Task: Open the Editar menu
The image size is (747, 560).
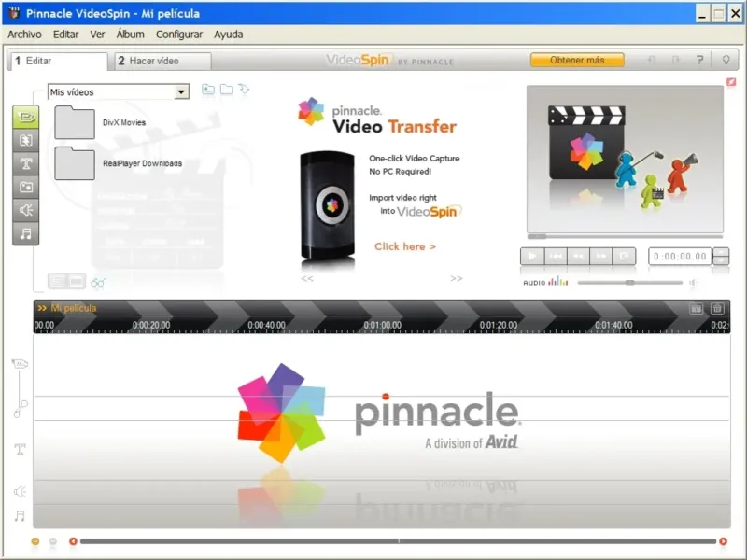Action: 65,35
